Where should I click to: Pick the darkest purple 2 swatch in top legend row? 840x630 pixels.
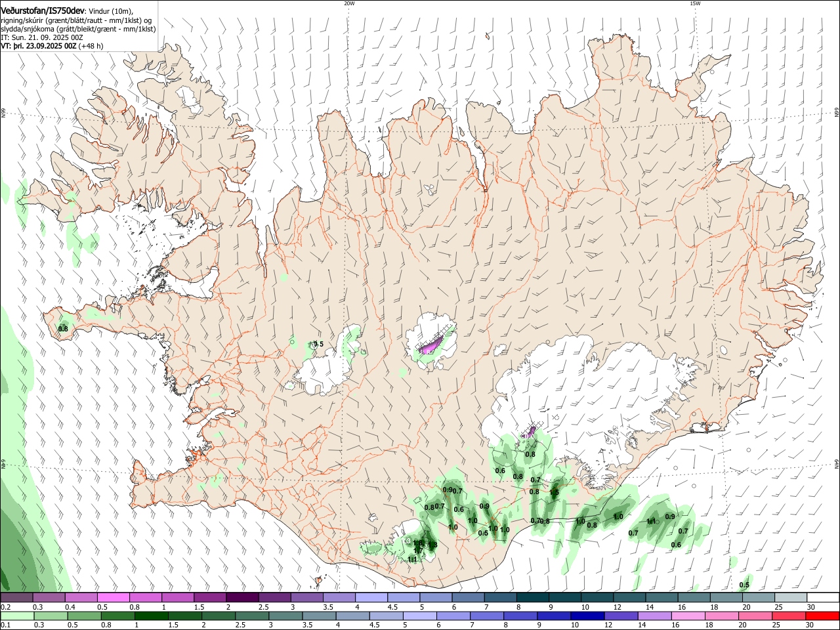[x=241, y=597]
